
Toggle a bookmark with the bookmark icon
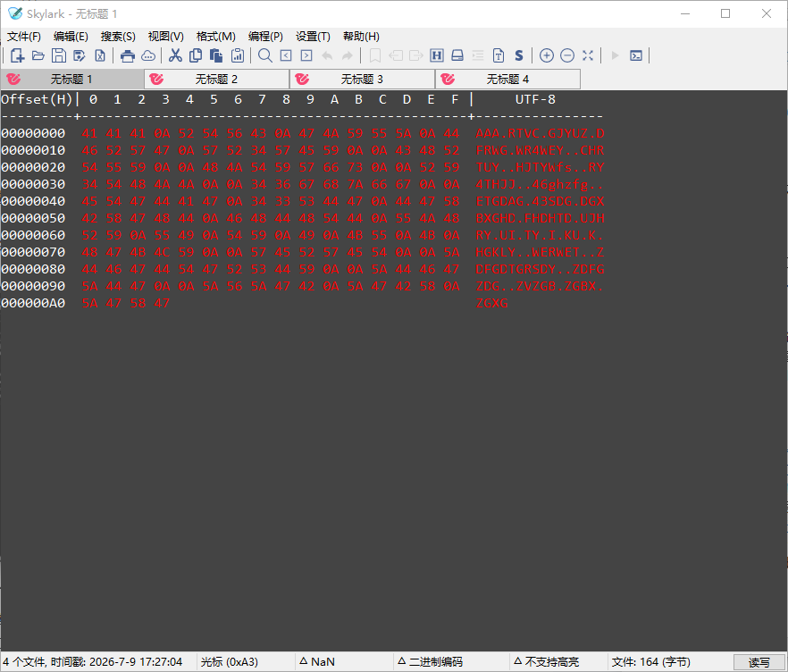375,55
